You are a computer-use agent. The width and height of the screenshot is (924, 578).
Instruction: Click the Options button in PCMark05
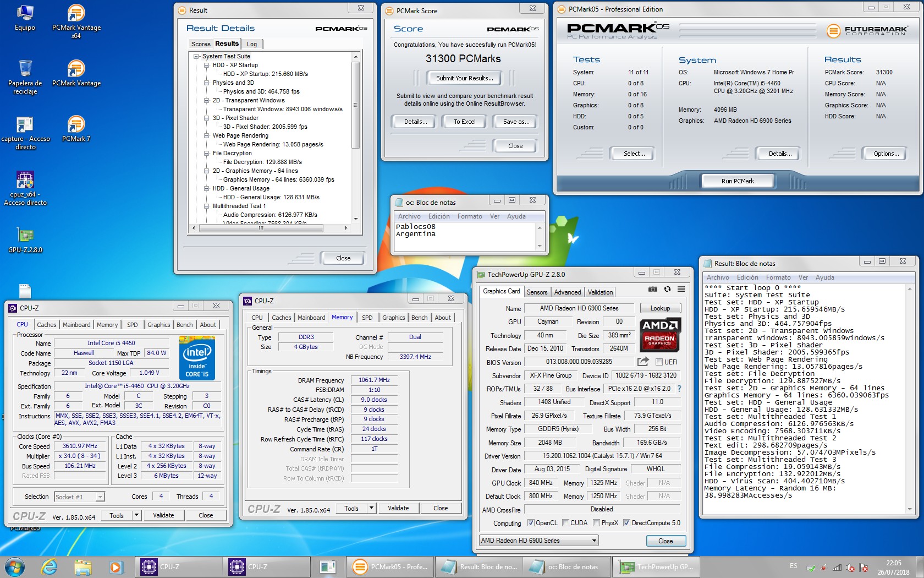tap(886, 154)
